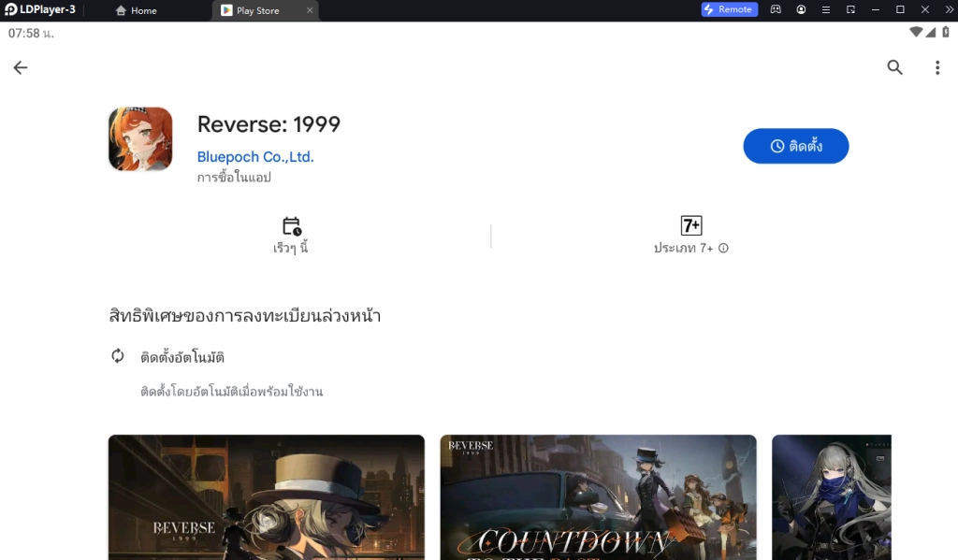Viewport: 958px width, 560px height.
Task: Click the account profile icon in title bar
Action: pyautogui.click(x=801, y=9)
